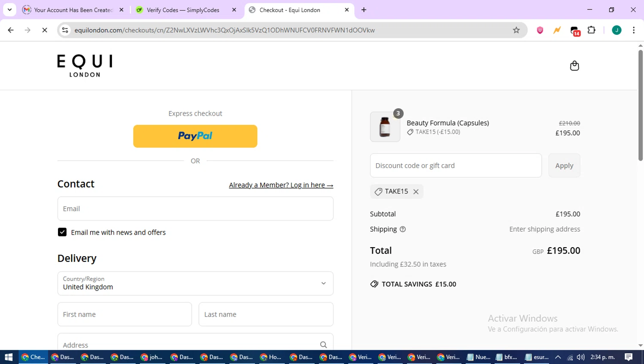The height and width of the screenshot is (364, 644).
Task: Close the Checkout Equi London tab
Action: click(x=347, y=9)
